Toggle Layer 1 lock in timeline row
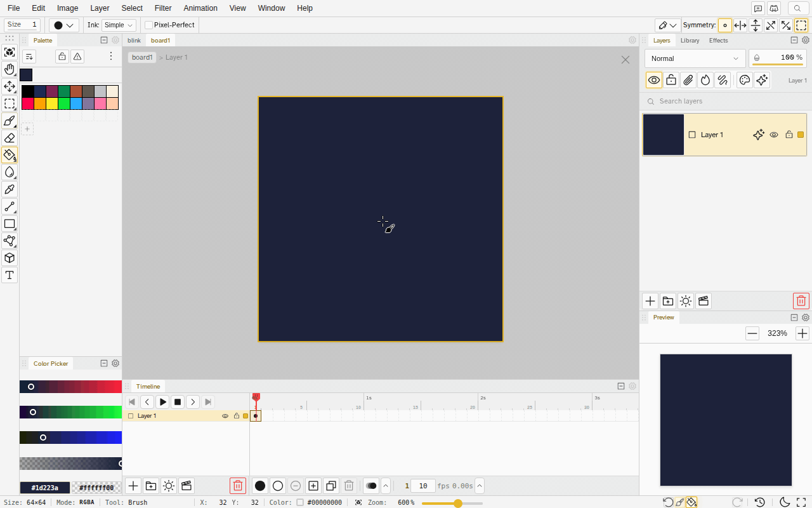The image size is (812, 508). [237, 416]
